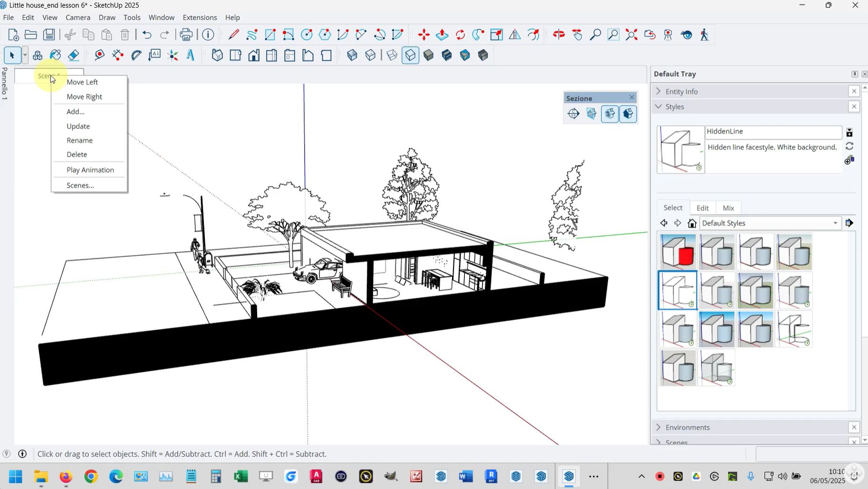Click the Section Plane tool in Sezione
The image size is (868, 489).
point(573,114)
